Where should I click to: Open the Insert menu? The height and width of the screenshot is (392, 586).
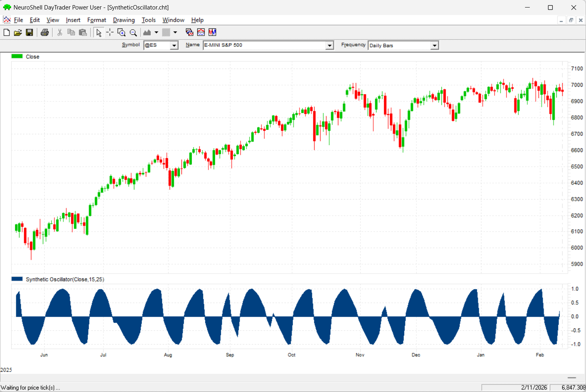[73, 20]
